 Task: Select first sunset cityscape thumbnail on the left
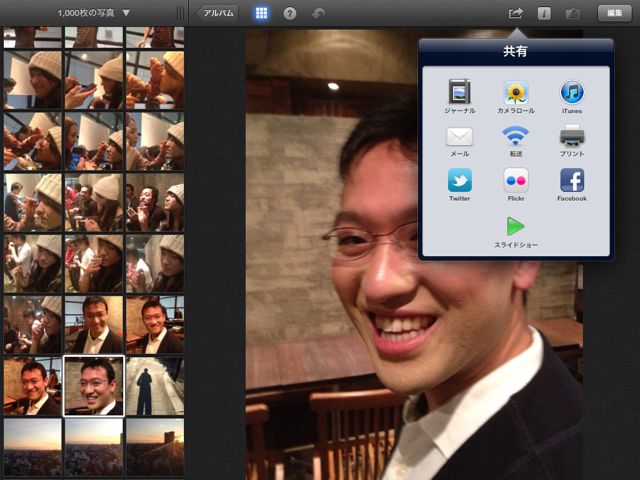coord(33,448)
